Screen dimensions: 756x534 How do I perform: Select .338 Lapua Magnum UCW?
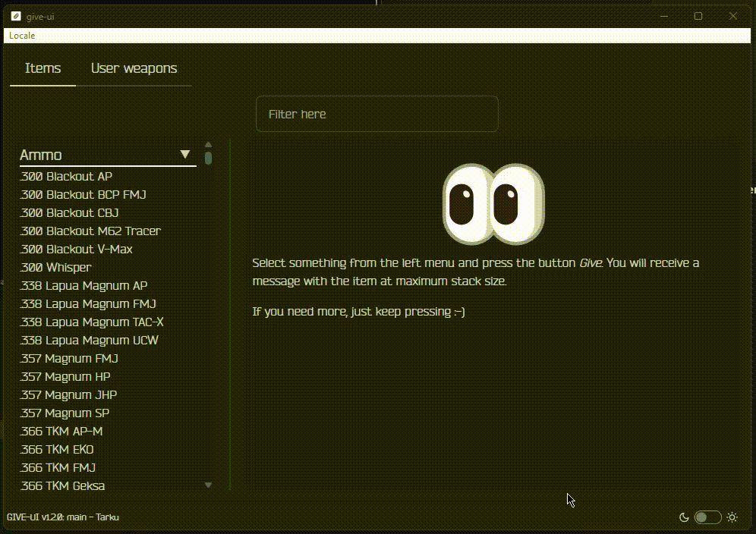coord(90,341)
